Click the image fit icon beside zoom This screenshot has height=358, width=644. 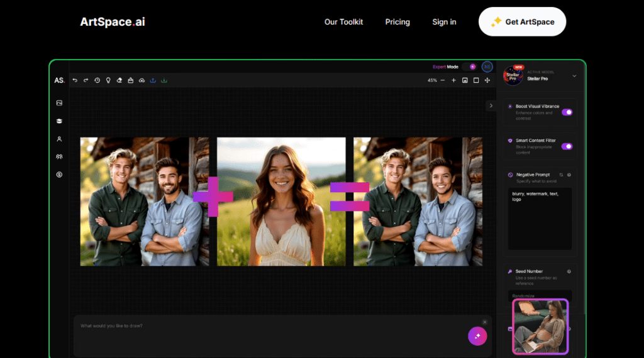point(465,80)
